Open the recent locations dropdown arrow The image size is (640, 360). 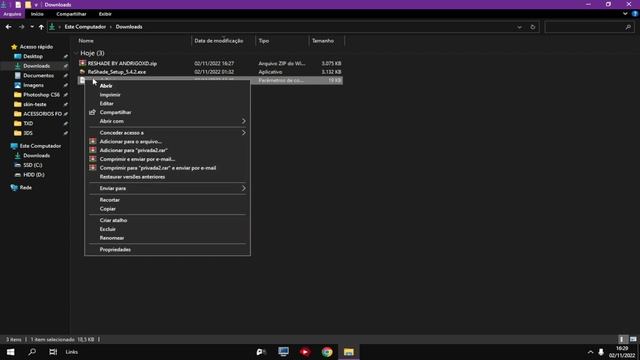[32, 27]
